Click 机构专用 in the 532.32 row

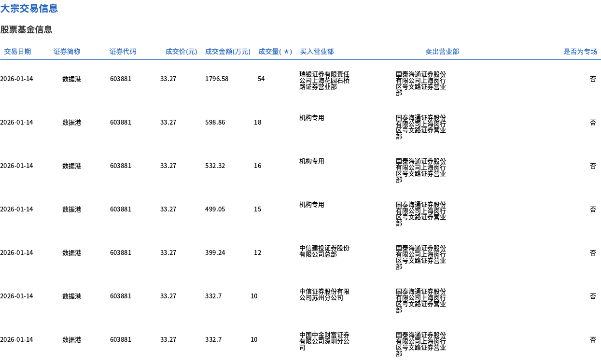312,161
